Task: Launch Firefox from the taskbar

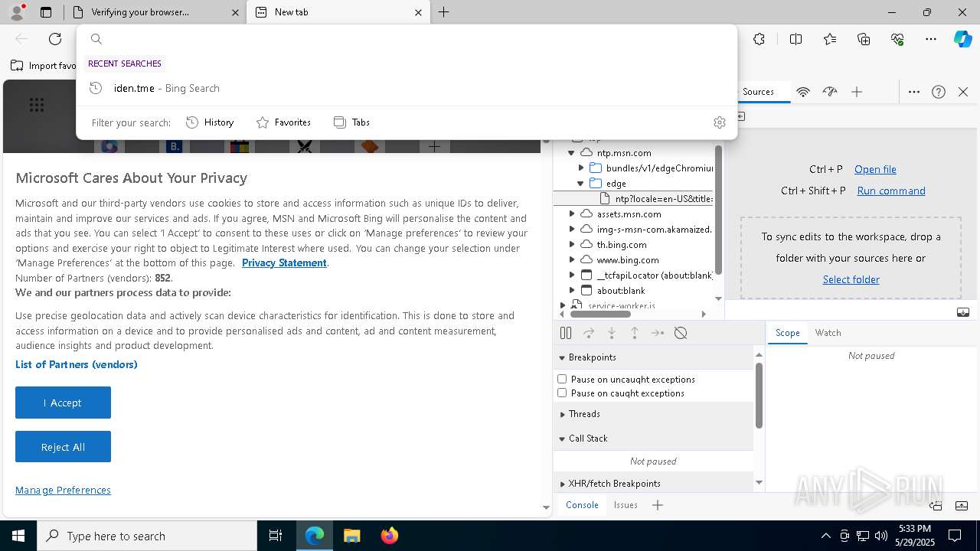Action: [x=390, y=536]
